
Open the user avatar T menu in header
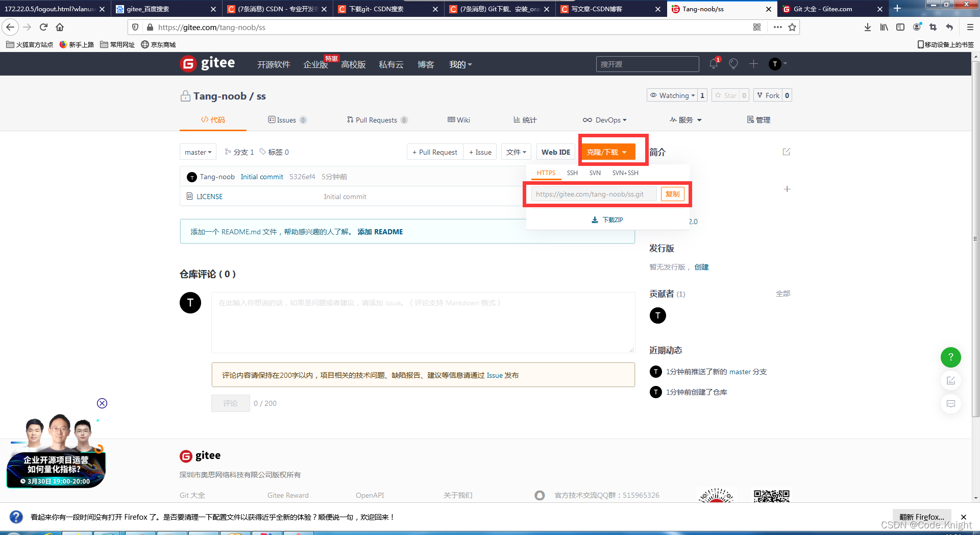tap(777, 64)
